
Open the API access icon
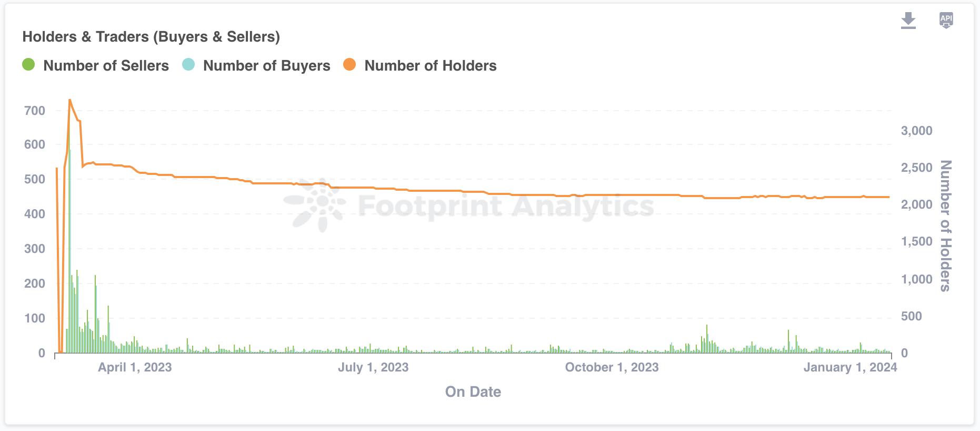click(946, 21)
